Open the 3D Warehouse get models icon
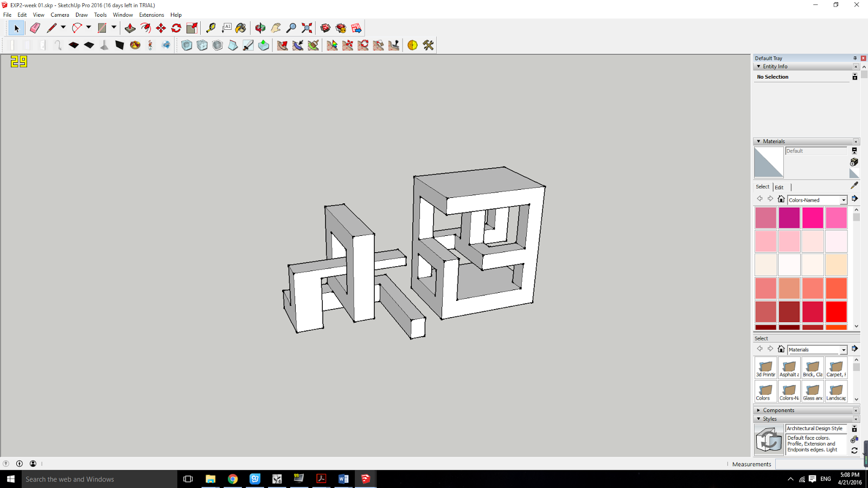The image size is (868, 488). tap(325, 28)
